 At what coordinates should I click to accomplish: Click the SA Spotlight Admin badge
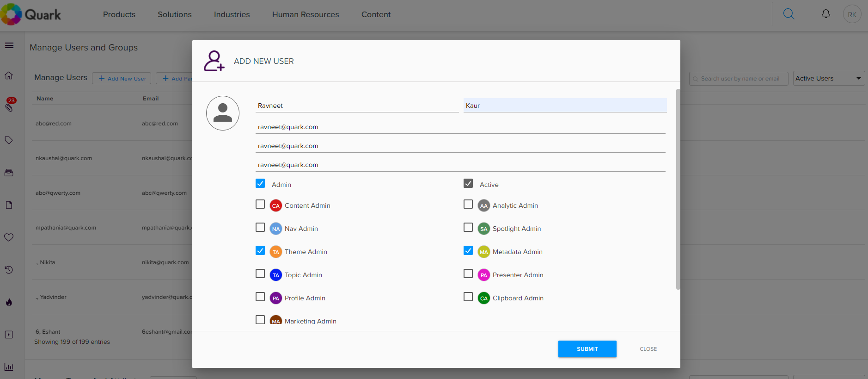(x=484, y=229)
